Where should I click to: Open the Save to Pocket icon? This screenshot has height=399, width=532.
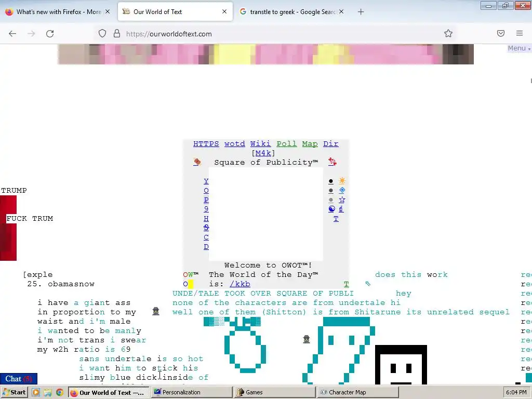pos(501,33)
